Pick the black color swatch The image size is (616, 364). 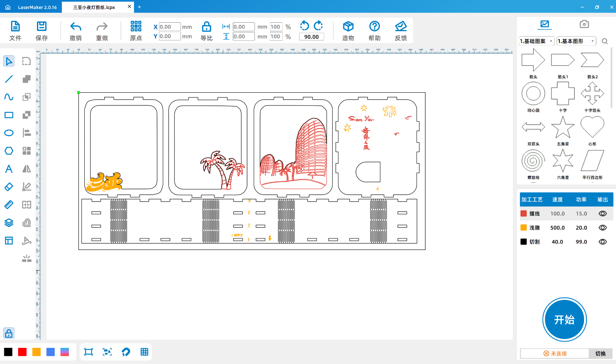[8, 352]
